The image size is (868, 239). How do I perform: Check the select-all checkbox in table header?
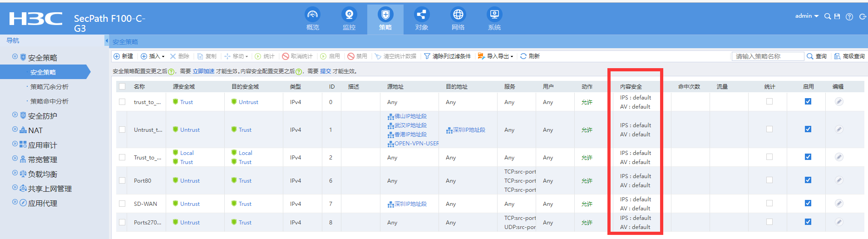tap(122, 86)
